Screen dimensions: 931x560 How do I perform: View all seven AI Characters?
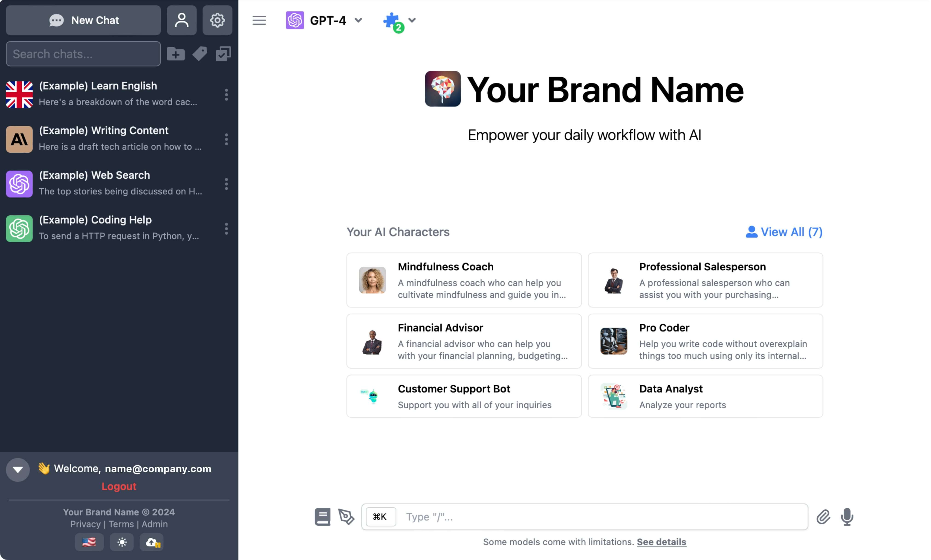[784, 232]
